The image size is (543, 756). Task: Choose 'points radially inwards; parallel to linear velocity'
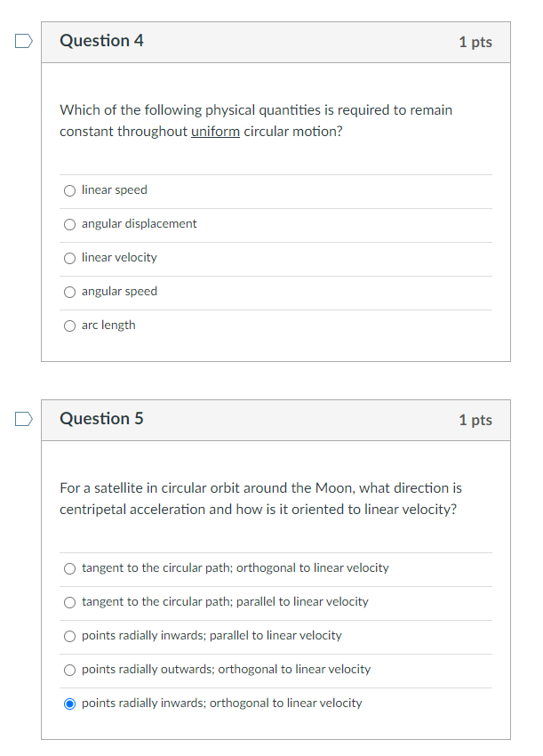tap(69, 635)
